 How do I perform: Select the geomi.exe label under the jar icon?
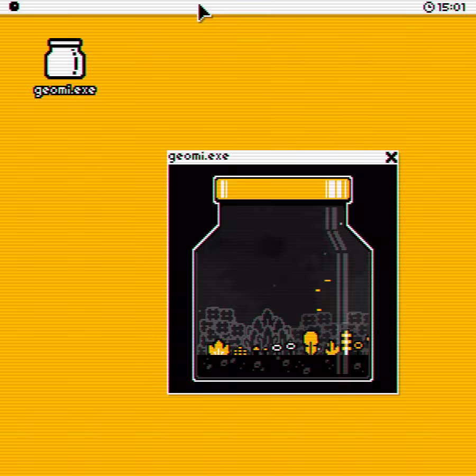click(x=65, y=90)
